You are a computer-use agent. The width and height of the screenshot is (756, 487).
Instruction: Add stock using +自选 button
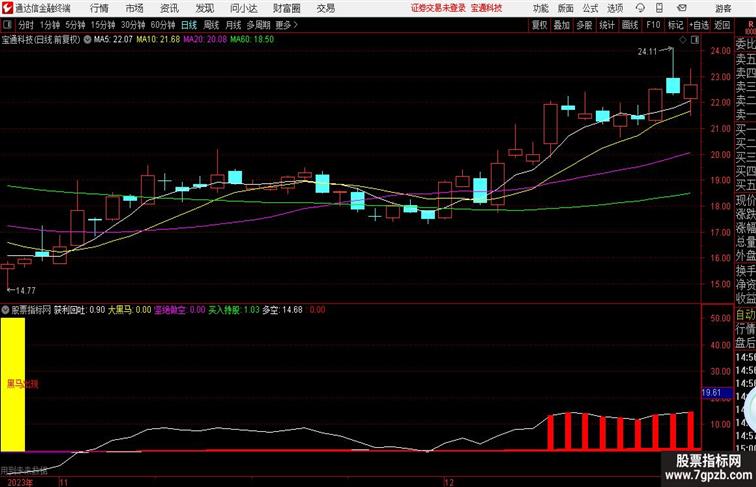[x=699, y=25]
